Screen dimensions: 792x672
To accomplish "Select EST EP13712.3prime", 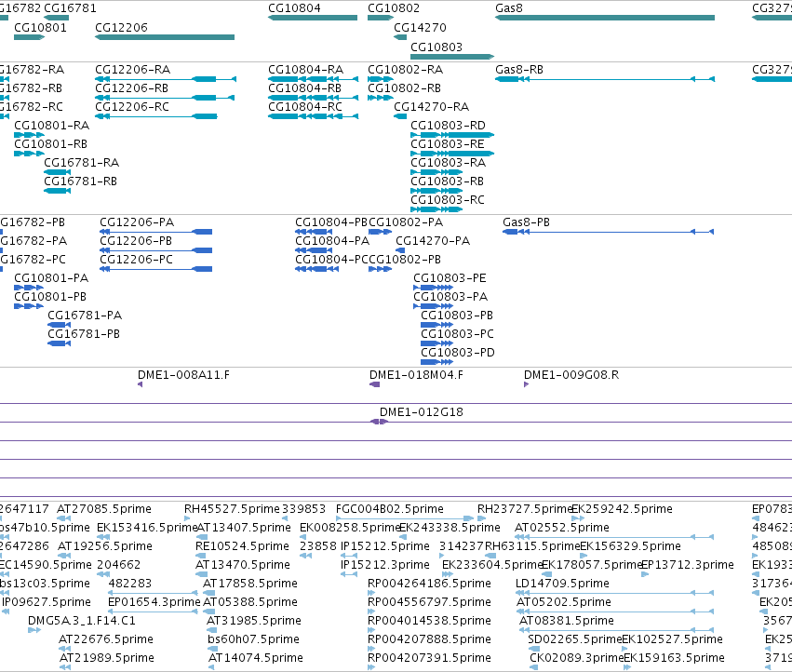I will (x=645, y=574).
